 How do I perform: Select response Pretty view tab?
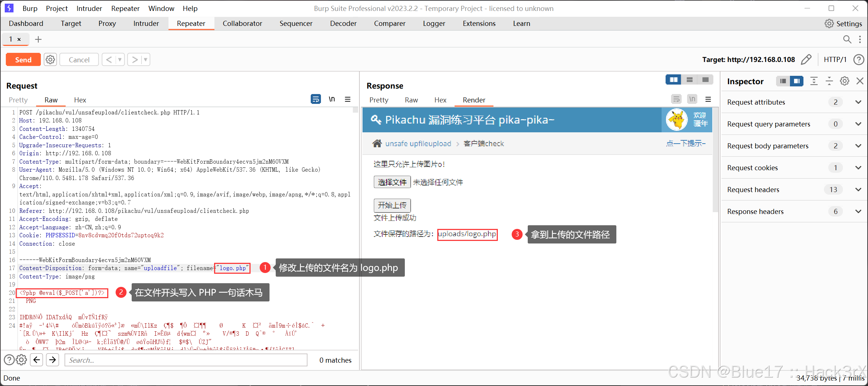coord(379,100)
